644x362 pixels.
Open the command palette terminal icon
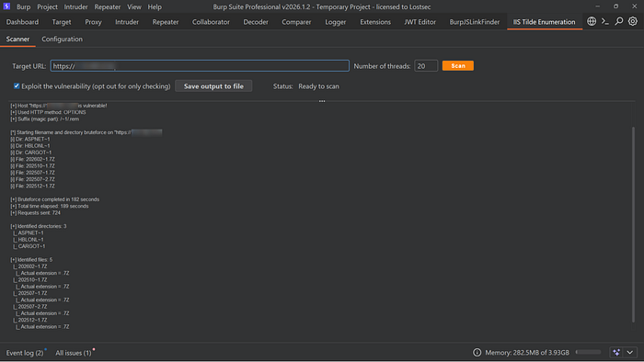[x=605, y=21]
